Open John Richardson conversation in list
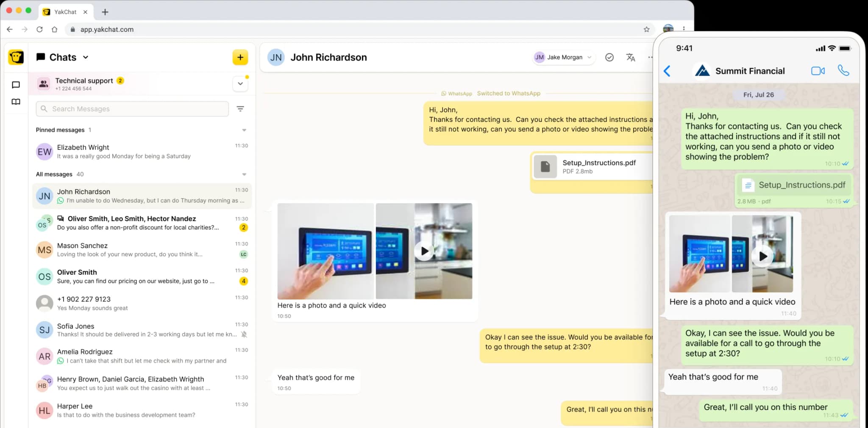This screenshot has width=868, height=428. click(x=142, y=196)
